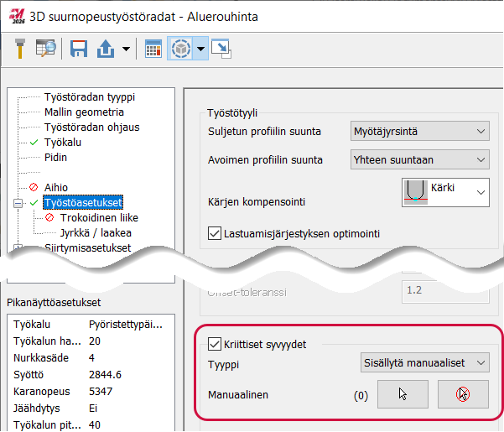
Task: Click the Työkalu quick view value
Action: [126, 325]
